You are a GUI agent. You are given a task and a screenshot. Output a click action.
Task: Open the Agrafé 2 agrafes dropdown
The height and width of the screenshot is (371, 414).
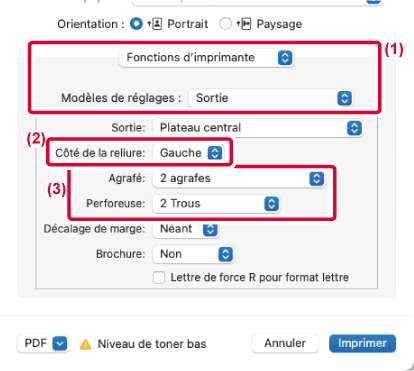click(x=239, y=178)
